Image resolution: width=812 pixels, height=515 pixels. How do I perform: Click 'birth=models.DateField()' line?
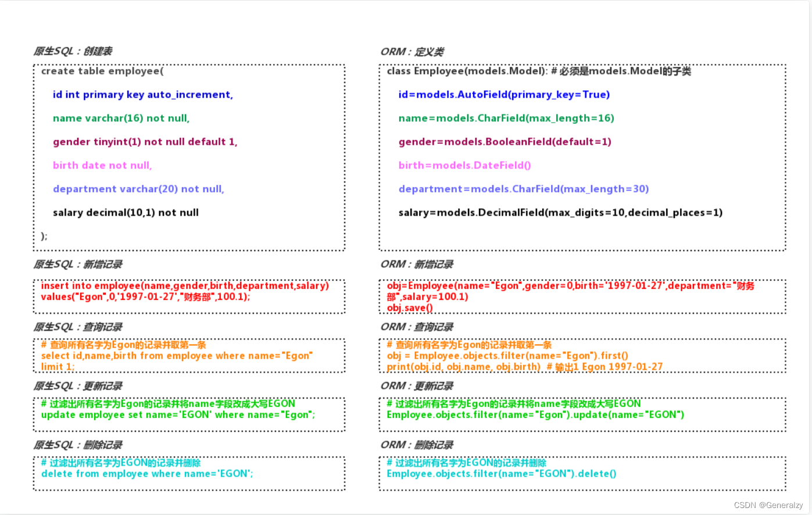464,165
